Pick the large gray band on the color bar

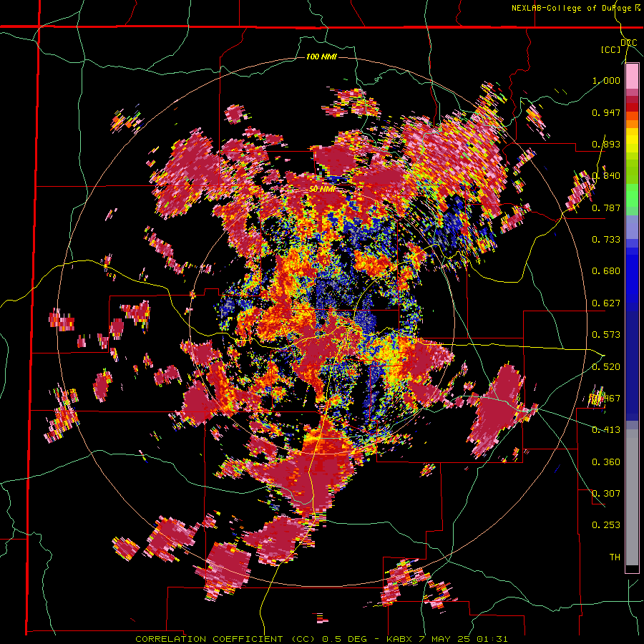[632, 497]
